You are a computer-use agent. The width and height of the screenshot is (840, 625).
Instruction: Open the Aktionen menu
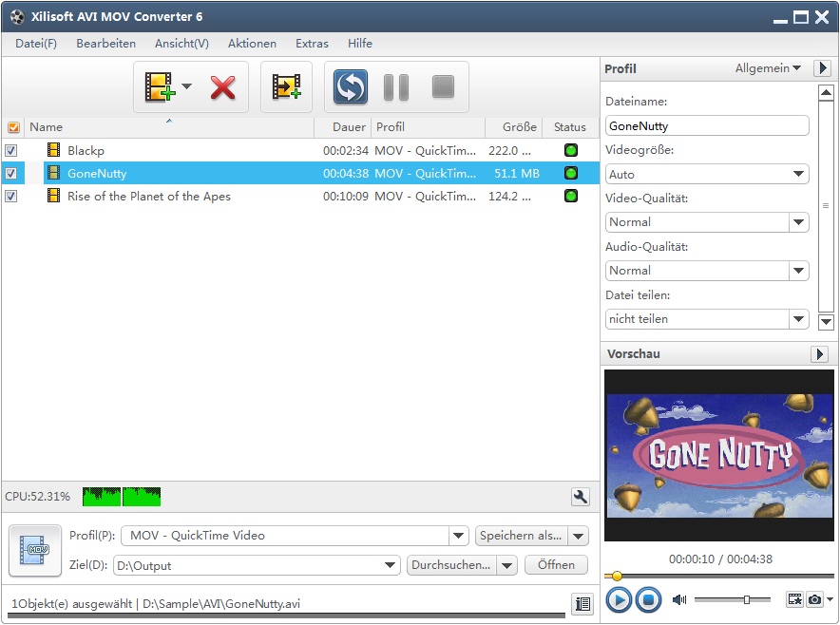coord(253,44)
